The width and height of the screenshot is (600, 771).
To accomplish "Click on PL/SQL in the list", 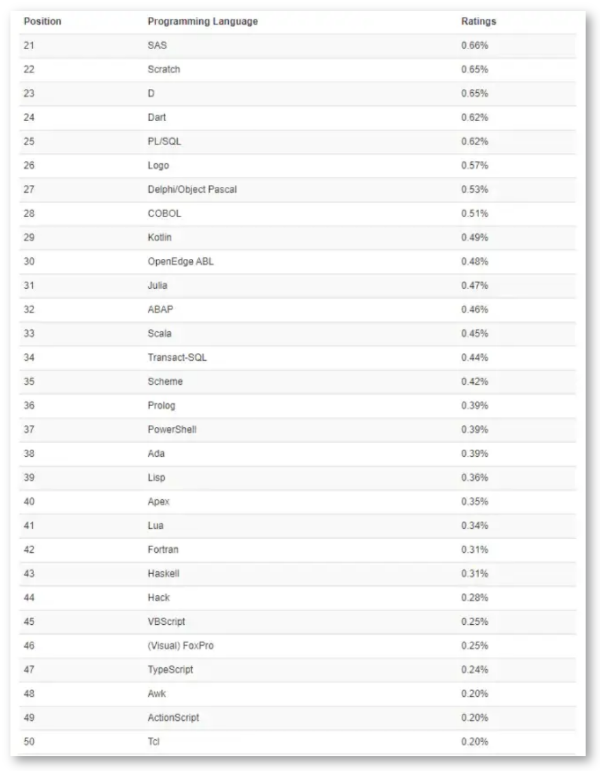I will 164,141.
